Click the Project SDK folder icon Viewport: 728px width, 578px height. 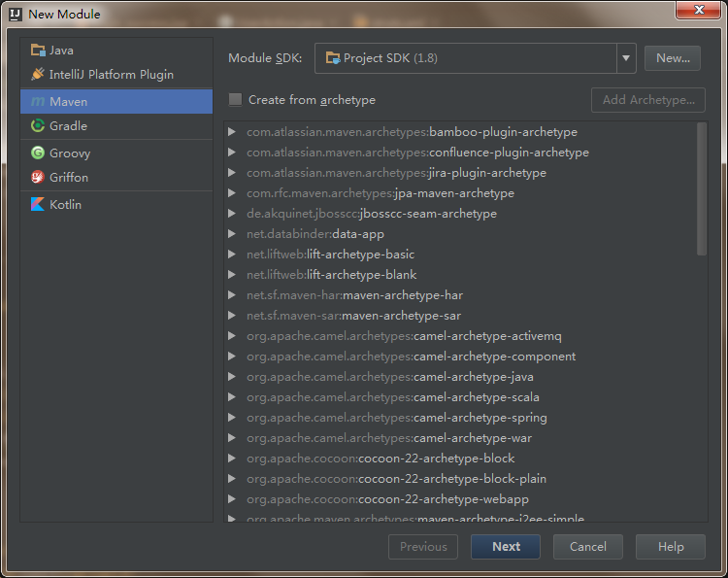[333, 58]
